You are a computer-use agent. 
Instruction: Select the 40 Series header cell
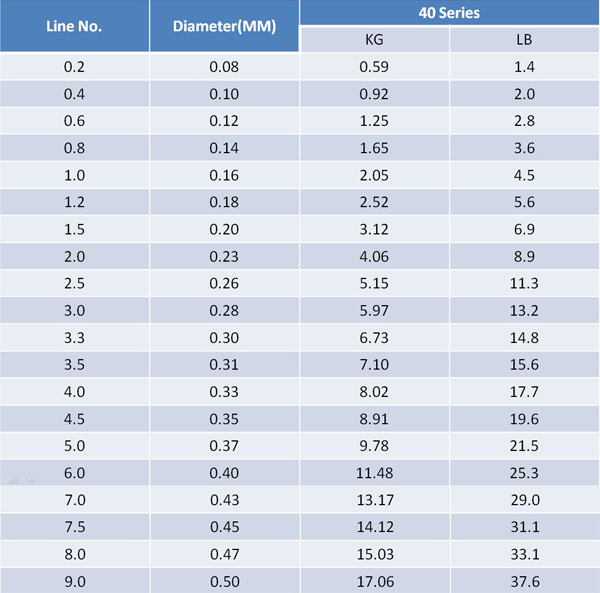pyautogui.click(x=449, y=13)
